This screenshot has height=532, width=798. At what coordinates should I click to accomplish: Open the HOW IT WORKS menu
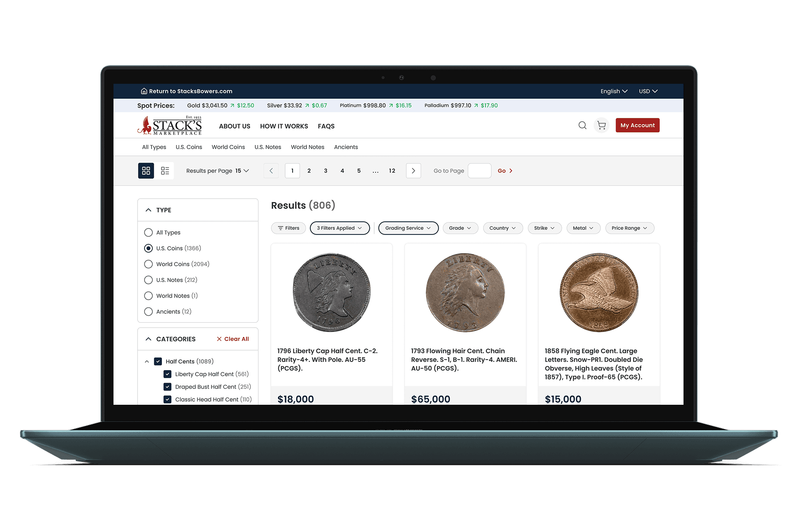click(x=284, y=126)
